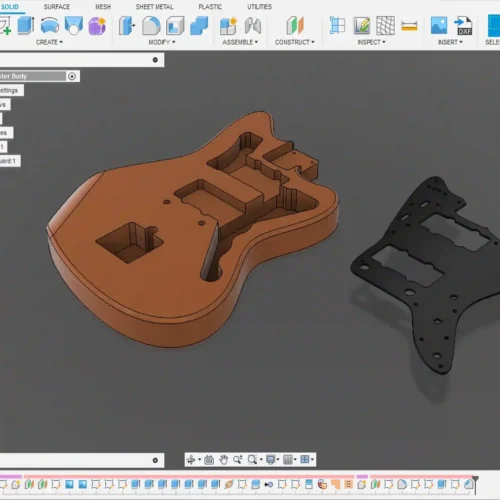Open the Orbit type dropdown arrow
500x500 pixels.
pyautogui.click(x=199, y=460)
